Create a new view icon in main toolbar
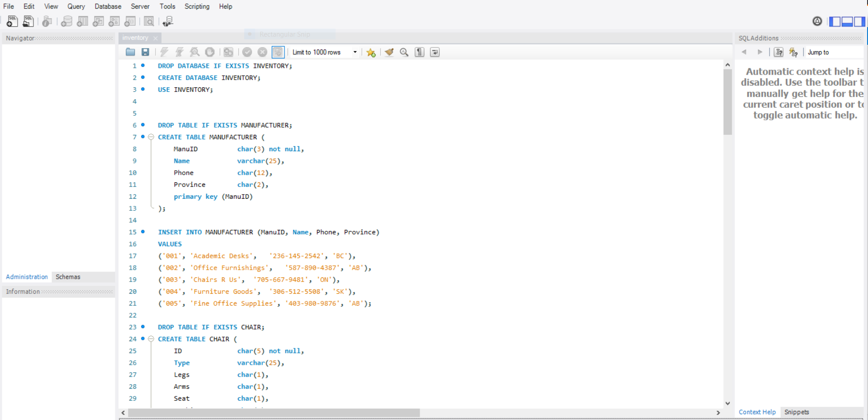Screen dimensions: 868x420 pyautogui.click(x=98, y=21)
